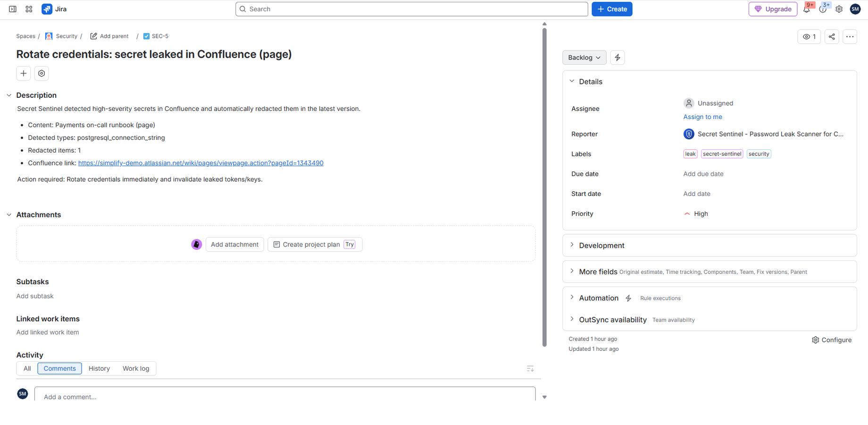This screenshot has width=868, height=425.
Task: Open the help icon with 3+ badge
Action: [x=823, y=9]
